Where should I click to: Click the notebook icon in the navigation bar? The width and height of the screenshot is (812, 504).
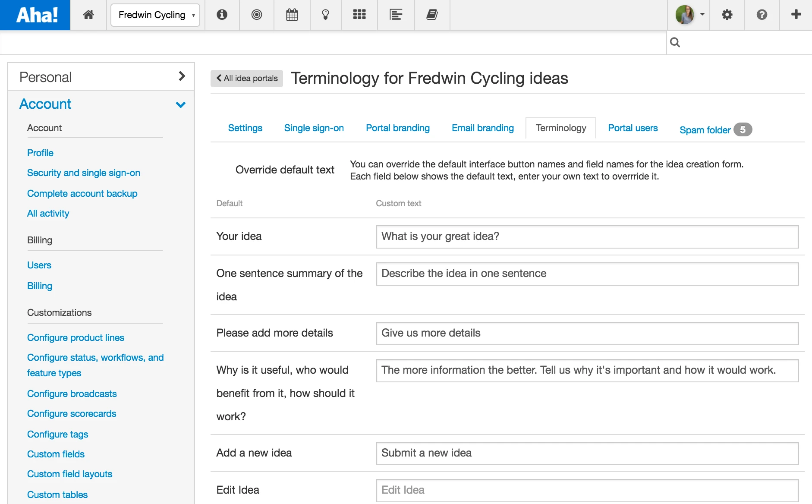click(x=432, y=15)
